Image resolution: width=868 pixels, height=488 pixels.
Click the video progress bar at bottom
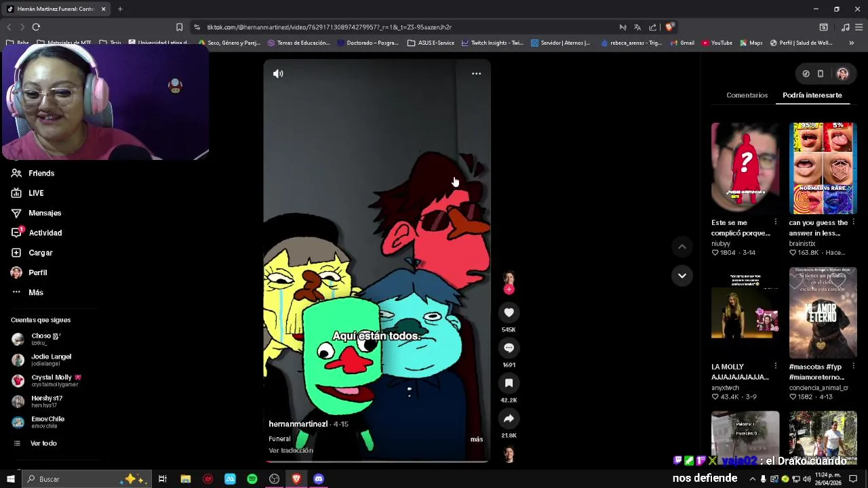click(377, 462)
